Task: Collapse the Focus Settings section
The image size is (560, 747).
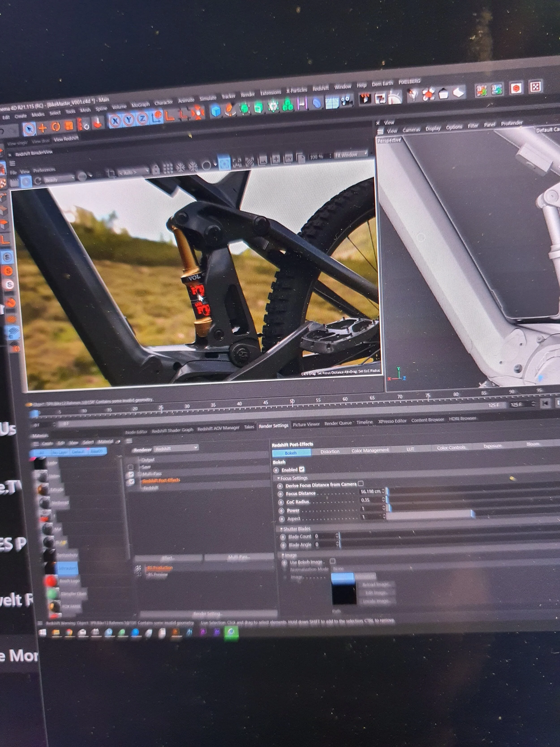Action: (x=279, y=478)
